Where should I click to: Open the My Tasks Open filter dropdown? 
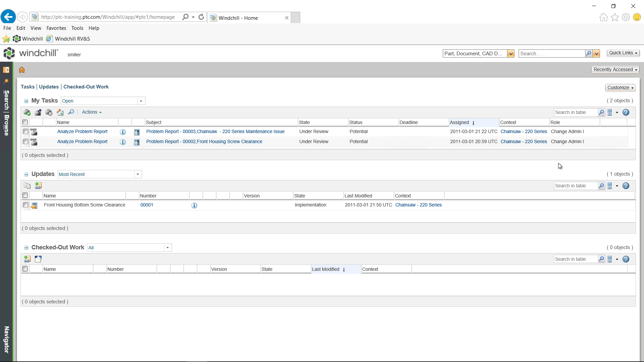point(141,101)
